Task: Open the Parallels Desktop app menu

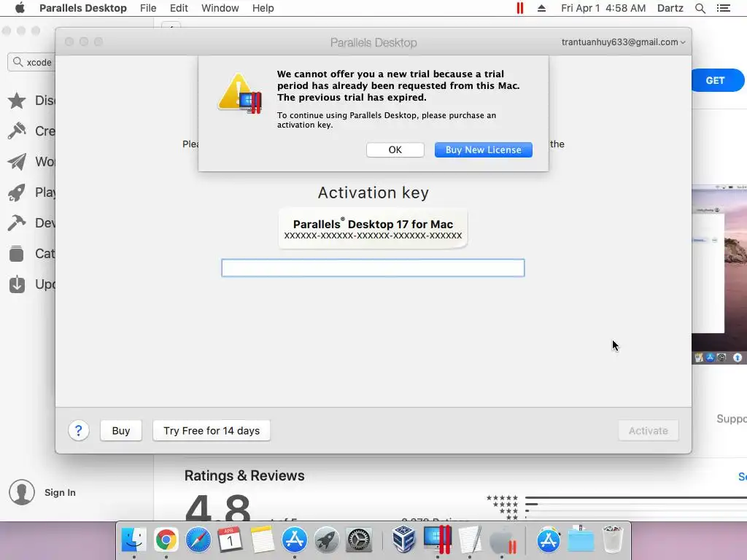Action: click(x=83, y=8)
